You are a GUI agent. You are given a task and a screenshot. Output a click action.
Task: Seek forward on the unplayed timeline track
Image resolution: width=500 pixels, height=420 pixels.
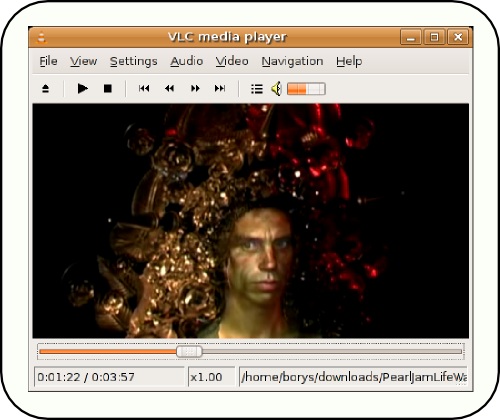pyautogui.click(x=332, y=352)
